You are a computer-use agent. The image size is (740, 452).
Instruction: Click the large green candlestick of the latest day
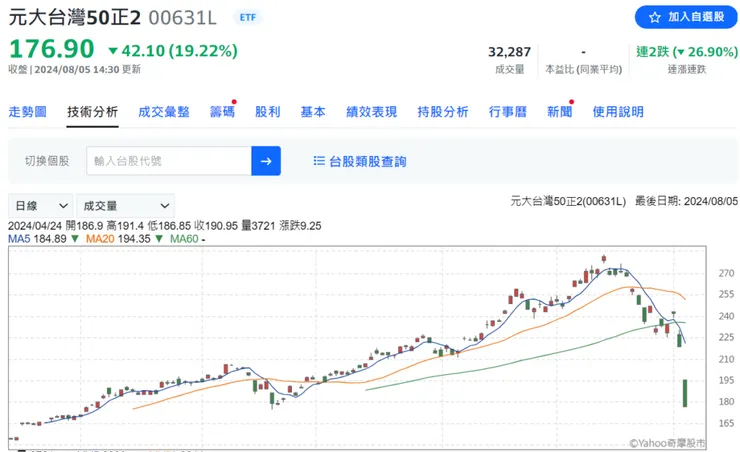(x=685, y=393)
